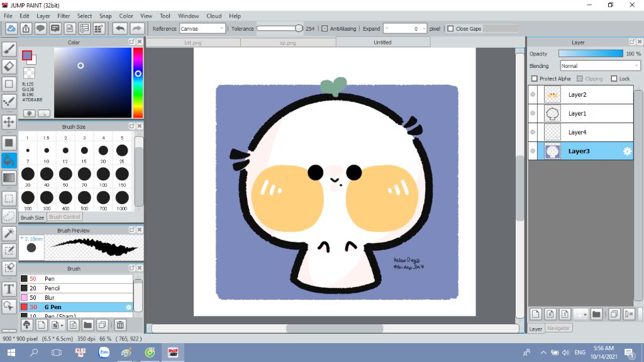Toggle Layer4 visibility
Image resolution: width=644 pixels, height=362 pixels.
(x=533, y=132)
